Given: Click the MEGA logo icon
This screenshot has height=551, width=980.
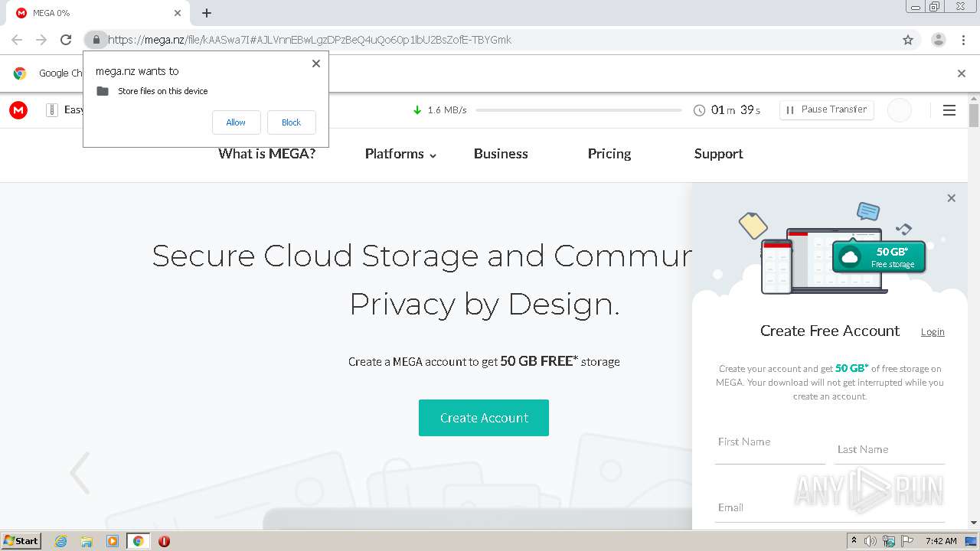Looking at the screenshot, I should pyautogui.click(x=18, y=110).
